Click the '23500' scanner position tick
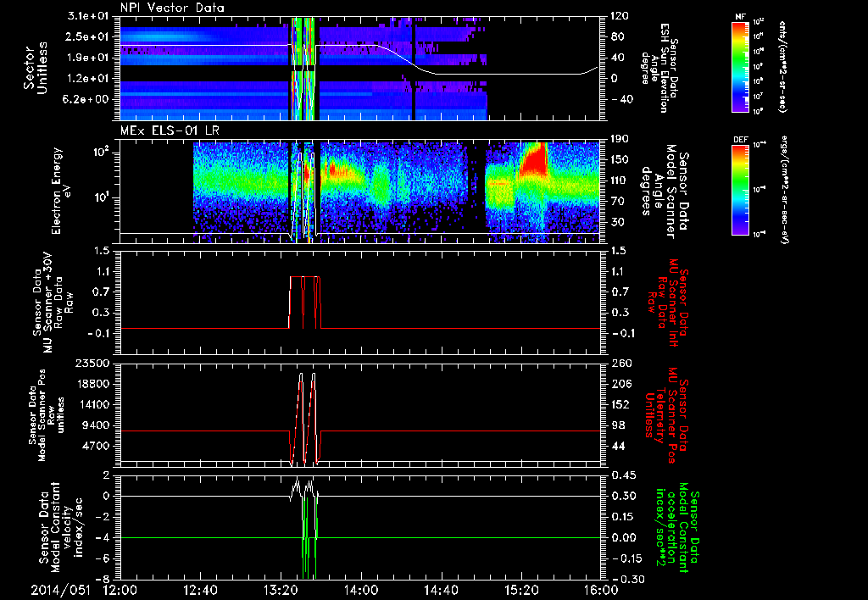The image size is (868, 600). coord(92,363)
